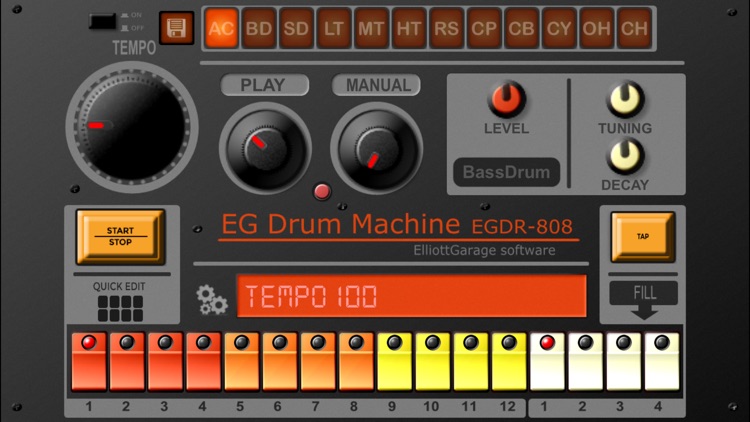This screenshot has height=422, width=750.
Task: Toggle red step pad 2
Action: (127, 362)
